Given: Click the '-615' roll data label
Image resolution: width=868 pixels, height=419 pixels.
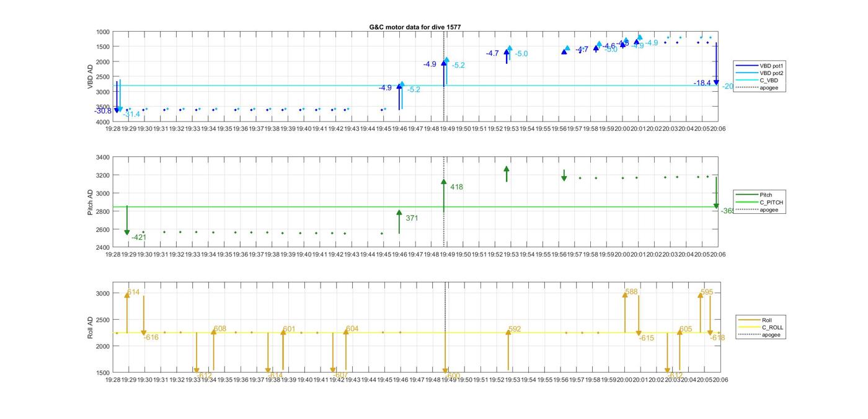Looking at the screenshot, I should (647, 338).
